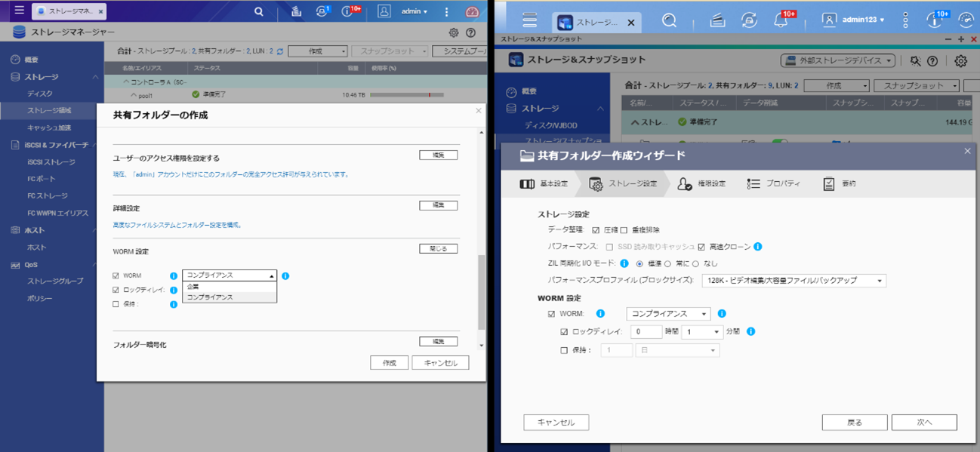980x452 pixels.
Task: Open hamburger main menu in right window
Action: tap(529, 20)
